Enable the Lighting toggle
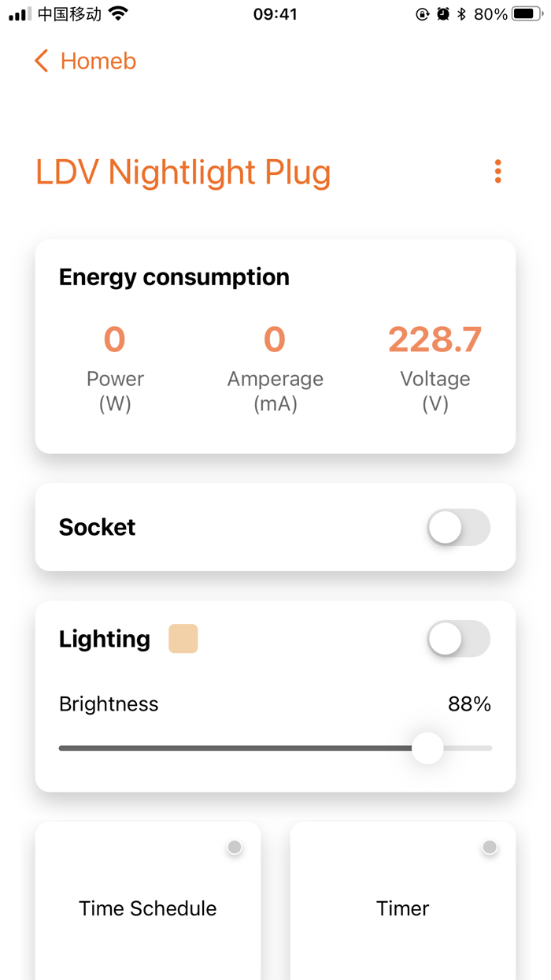The width and height of the screenshot is (551, 980). click(x=459, y=639)
